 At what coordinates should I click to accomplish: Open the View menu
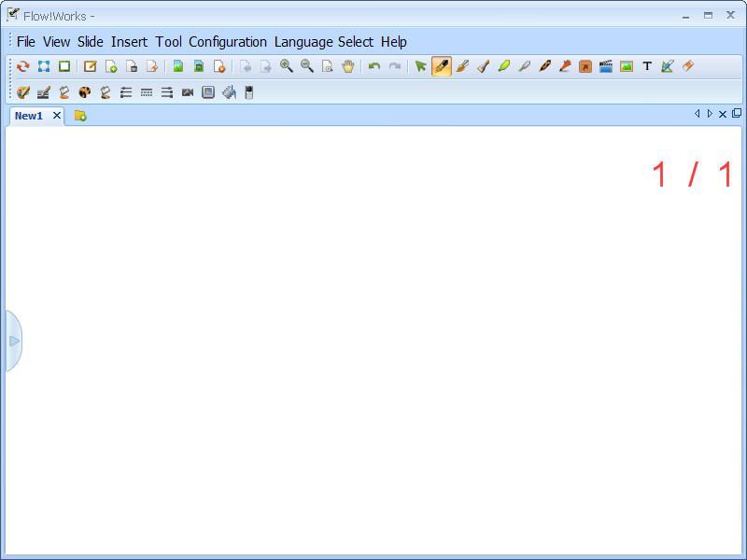coord(57,42)
